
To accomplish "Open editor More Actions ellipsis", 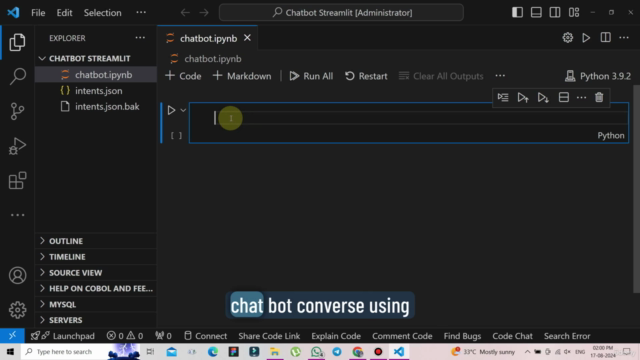I will click(x=624, y=38).
